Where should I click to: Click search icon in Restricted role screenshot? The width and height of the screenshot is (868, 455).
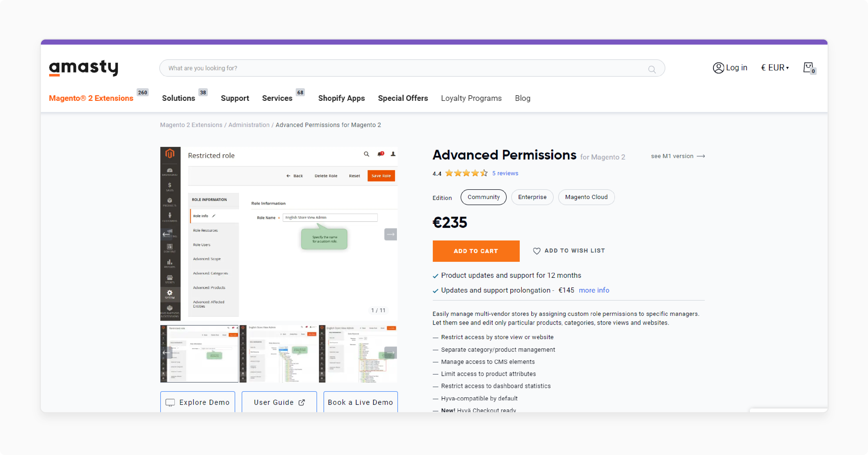tap(366, 154)
